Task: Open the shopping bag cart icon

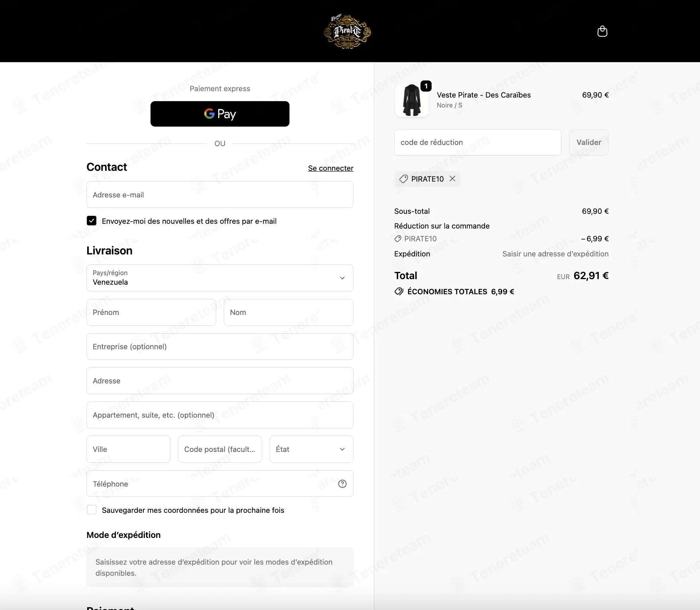Action: (x=602, y=31)
